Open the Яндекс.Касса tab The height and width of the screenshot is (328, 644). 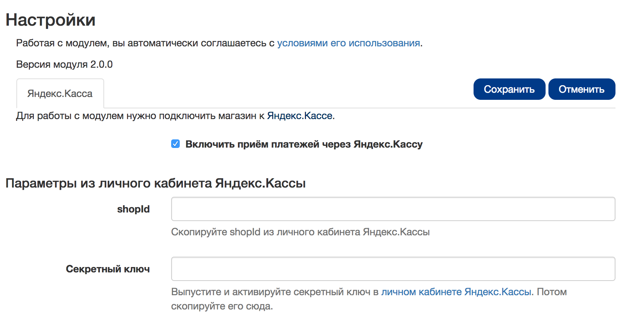click(x=60, y=93)
